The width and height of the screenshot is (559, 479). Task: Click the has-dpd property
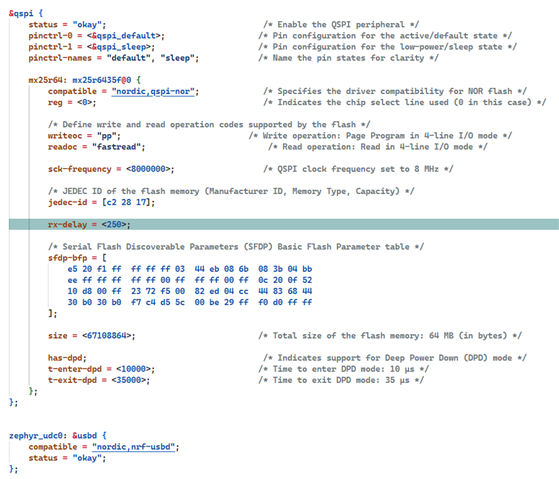[67, 358]
